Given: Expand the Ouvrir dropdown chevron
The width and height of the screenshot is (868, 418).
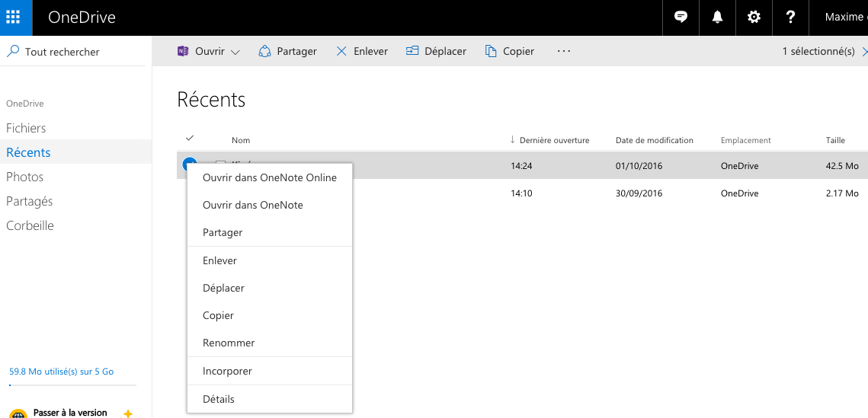Looking at the screenshot, I should 235,52.
